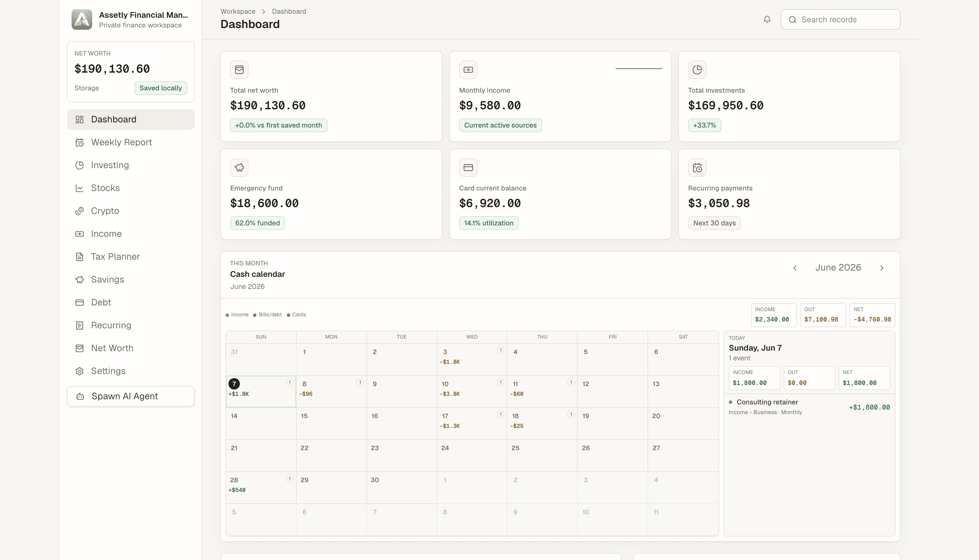Click the +$1,800.00 event amount
Viewport: 979px width, 560px height.
[x=869, y=407]
